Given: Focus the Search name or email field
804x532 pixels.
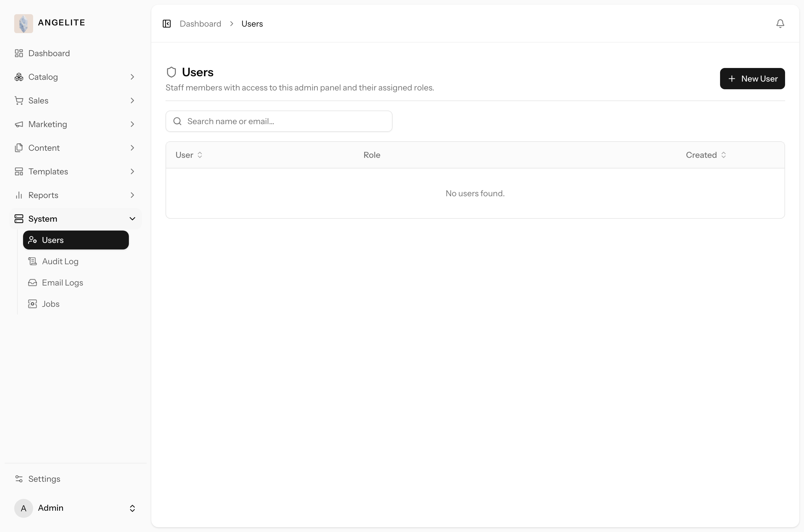Looking at the screenshot, I should click(x=279, y=121).
